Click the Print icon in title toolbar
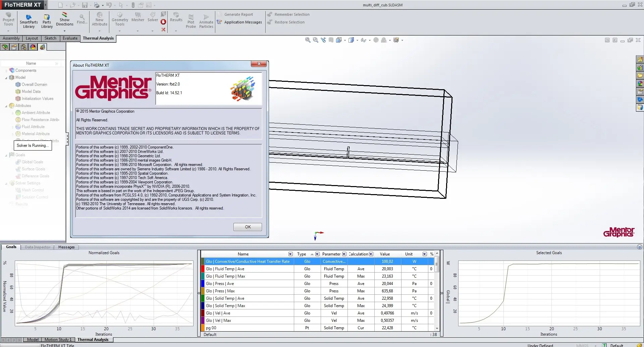 tap(97, 5)
